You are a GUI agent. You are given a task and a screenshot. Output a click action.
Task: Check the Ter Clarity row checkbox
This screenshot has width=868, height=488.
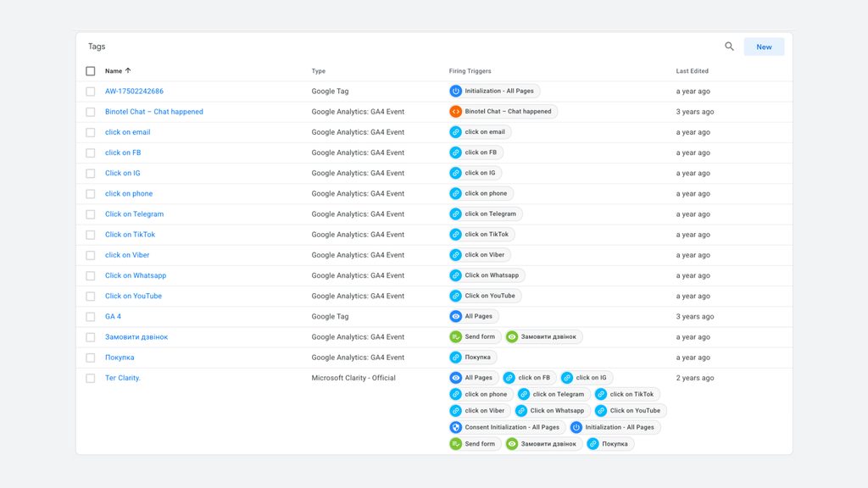(x=90, y=378)
